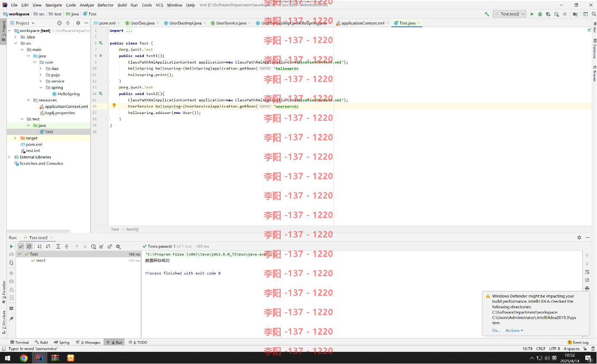Open Project panel settings gear
This screenshot has width=597, height=364.
click(x=78, y=23)
